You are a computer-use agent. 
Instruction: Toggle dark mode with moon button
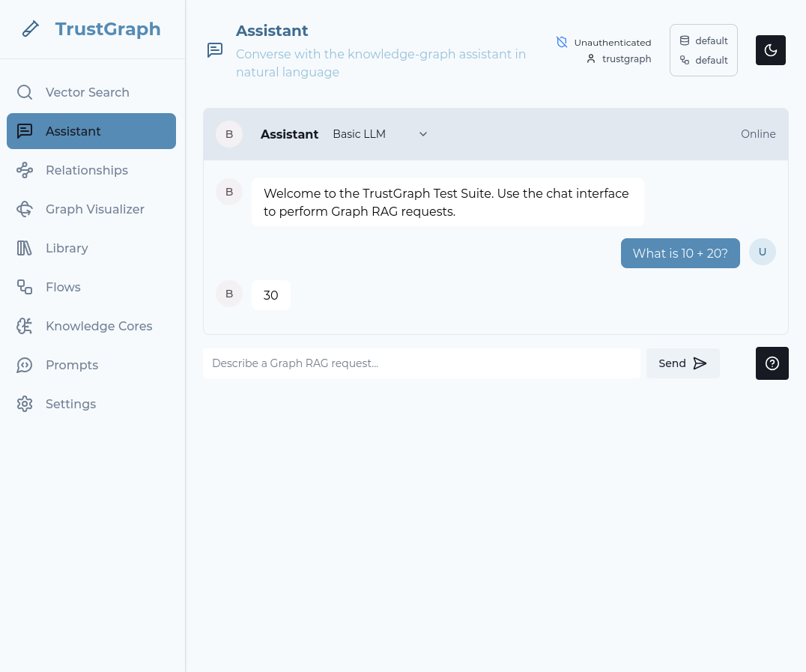[x=770, y=50]
